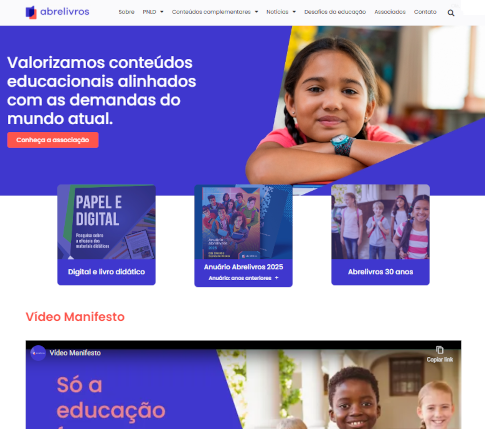The height and width of the screenshot is (429, 485).
Task: Open the Sobre menu item
Action: coord(126,12)
